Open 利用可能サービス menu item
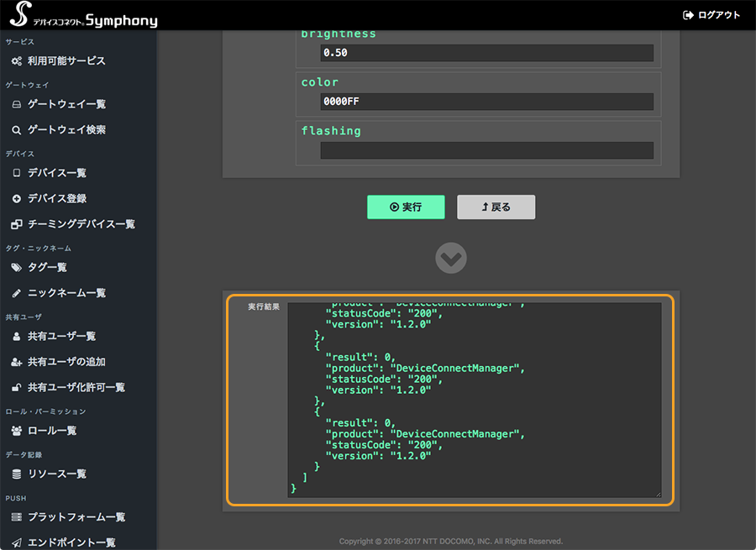Viewport: 756px width, 550px height. (x=66, y=60)
